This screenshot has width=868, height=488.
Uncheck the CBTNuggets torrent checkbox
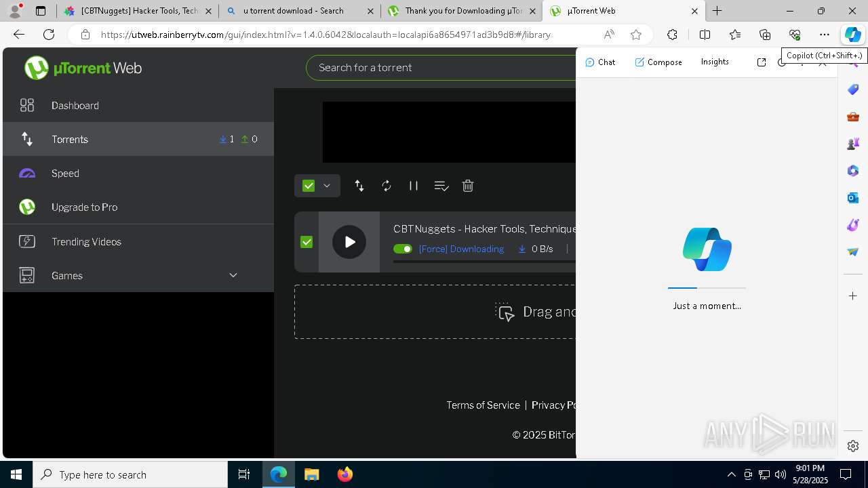pos(307,242)
